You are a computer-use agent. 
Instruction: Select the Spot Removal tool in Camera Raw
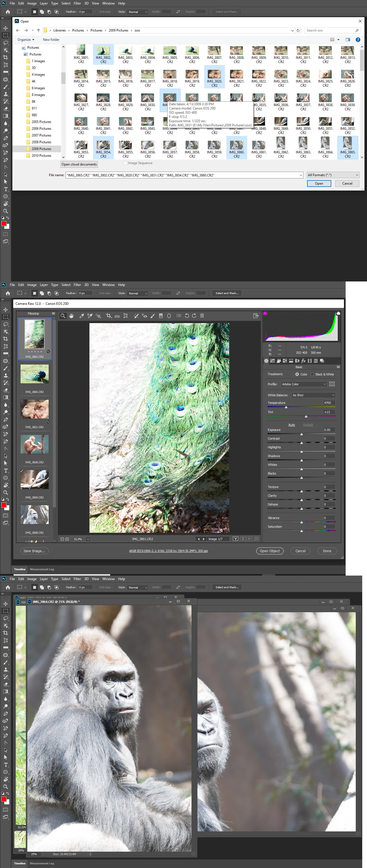(x=136, y=316)
